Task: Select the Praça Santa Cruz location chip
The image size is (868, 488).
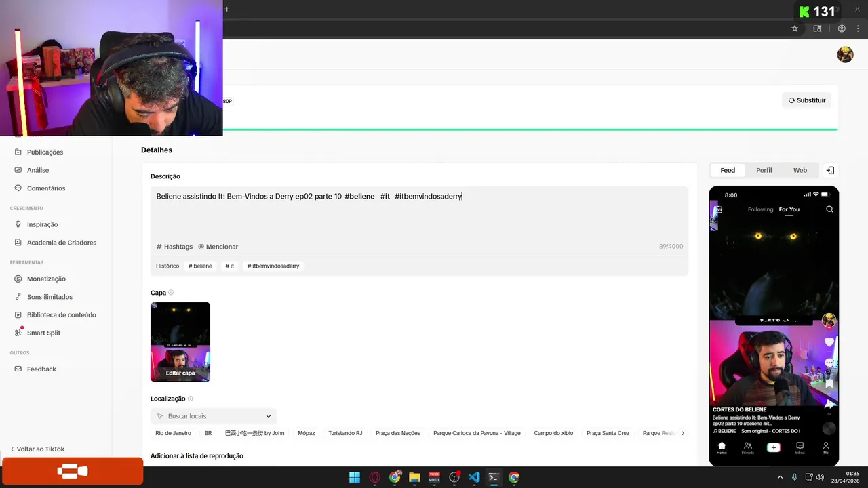Action: [608, 433]
